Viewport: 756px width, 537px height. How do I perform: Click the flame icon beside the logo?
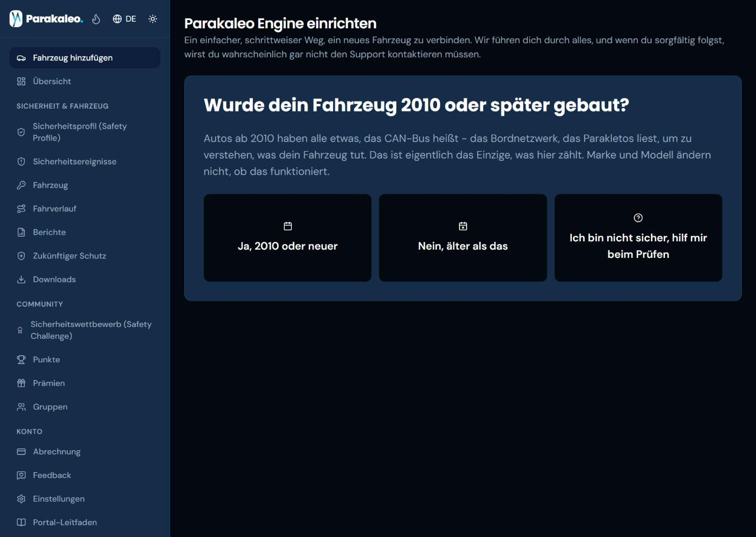click(96, 19)
